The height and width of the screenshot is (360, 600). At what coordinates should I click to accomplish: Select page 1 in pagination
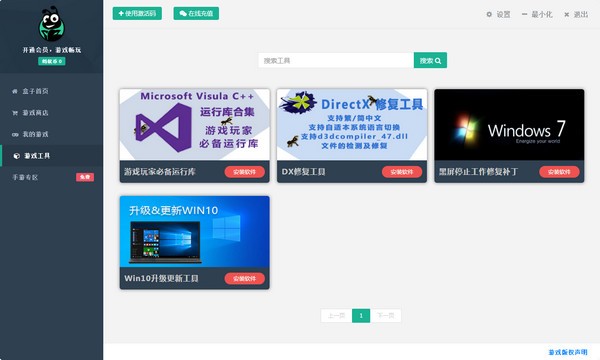tap(361, 316)
